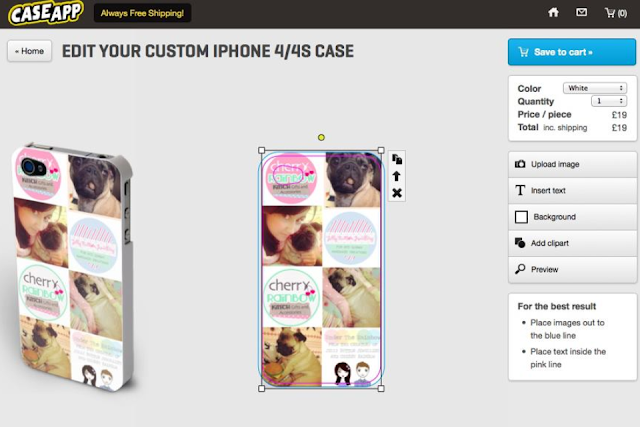This screenshot has height=427, width=640.
Task: Duplicate the selected image with copy icon
Action: coord(397,159)
